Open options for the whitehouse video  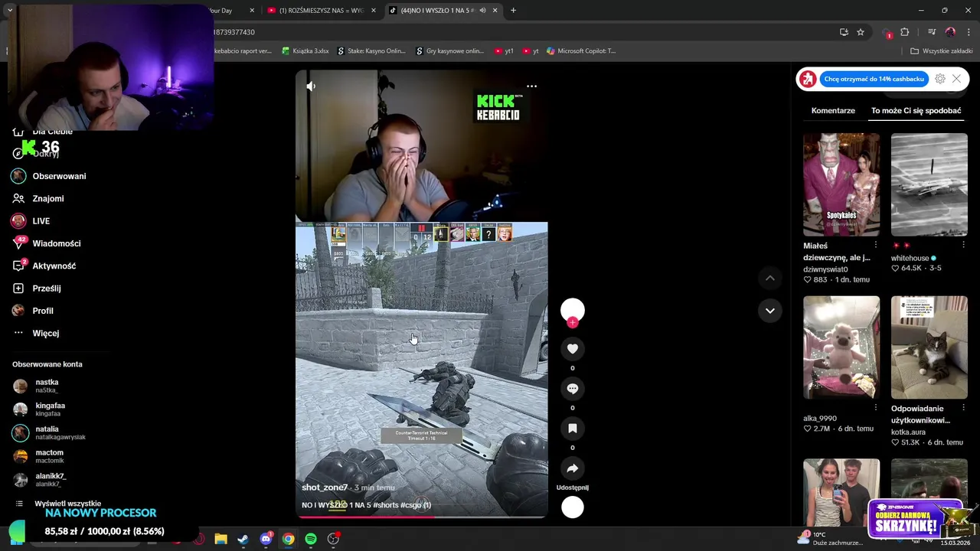point(963,245)
